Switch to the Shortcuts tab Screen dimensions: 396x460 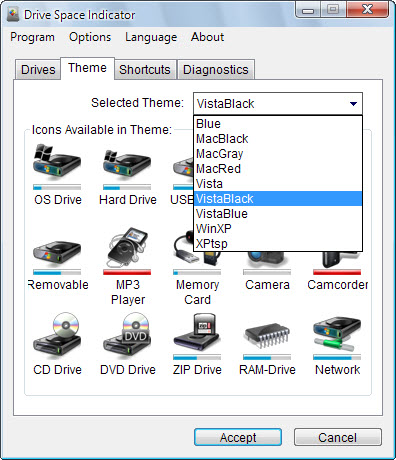point(145,70)
